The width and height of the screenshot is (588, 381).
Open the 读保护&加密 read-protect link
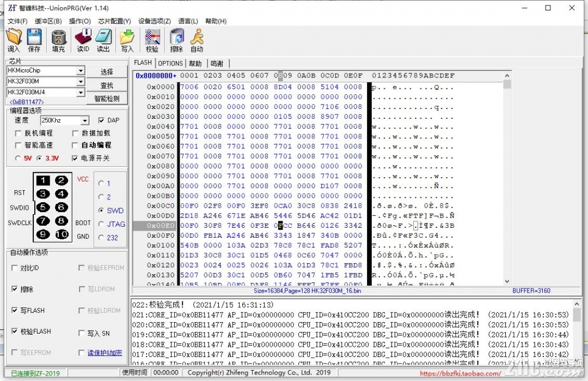(105, 353)
